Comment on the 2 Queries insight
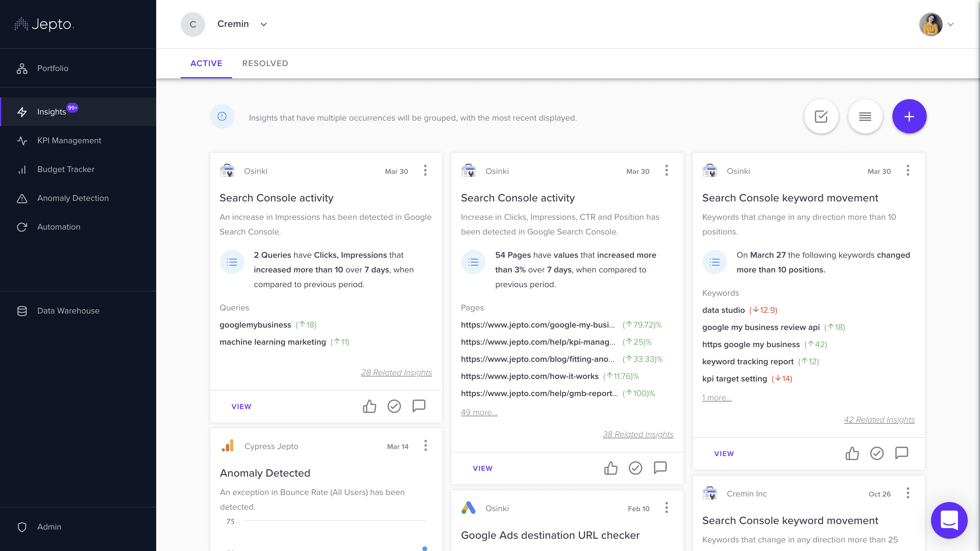980x551 pixels. [419, 406]
